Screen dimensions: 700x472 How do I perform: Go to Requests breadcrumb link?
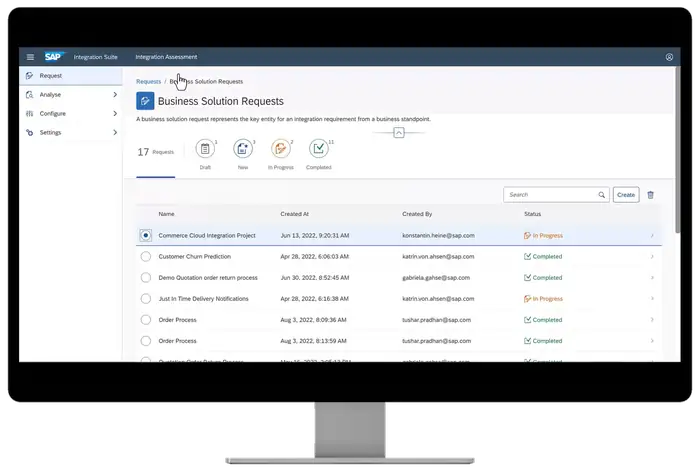click(148, 82)
